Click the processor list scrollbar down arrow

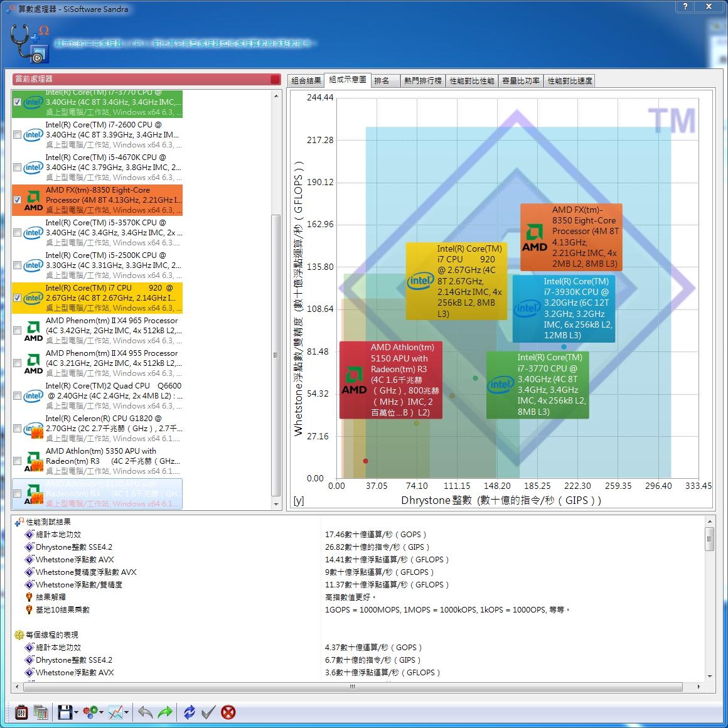276,504
